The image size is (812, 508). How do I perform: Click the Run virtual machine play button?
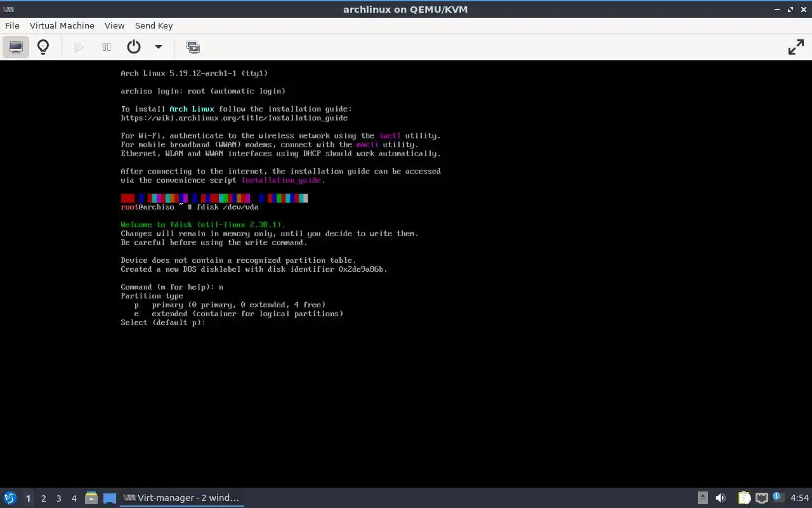[x=79, y=47]
